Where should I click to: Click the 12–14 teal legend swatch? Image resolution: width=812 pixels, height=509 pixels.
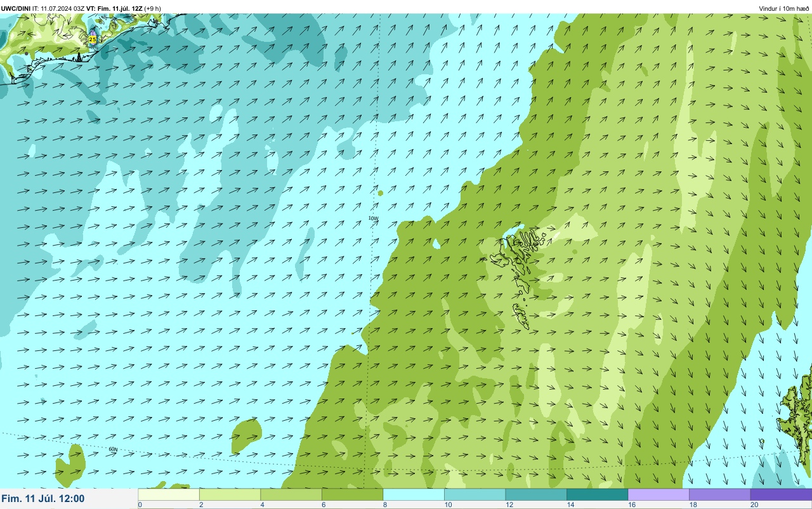point(536,494)
